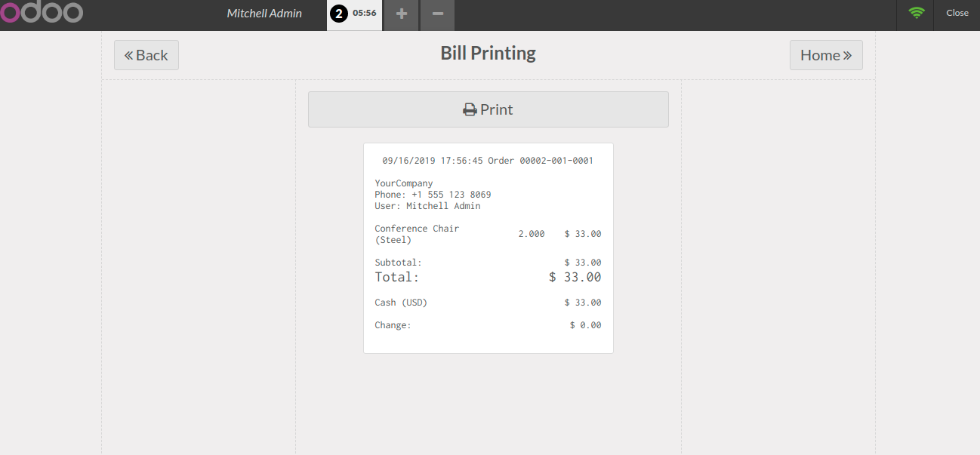
Task: Click the Bill Printing heading
Action: (488, 54)
